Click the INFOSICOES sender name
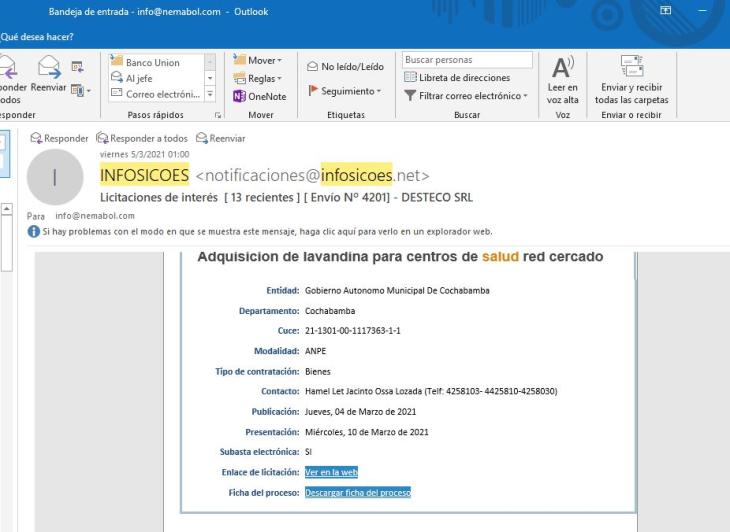 coord(144,175)
